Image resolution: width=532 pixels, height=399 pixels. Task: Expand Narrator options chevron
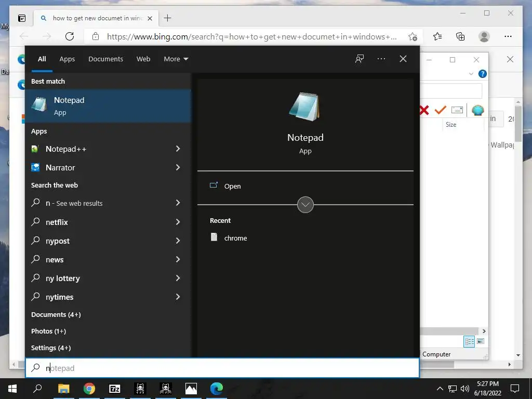click(178, 168)
